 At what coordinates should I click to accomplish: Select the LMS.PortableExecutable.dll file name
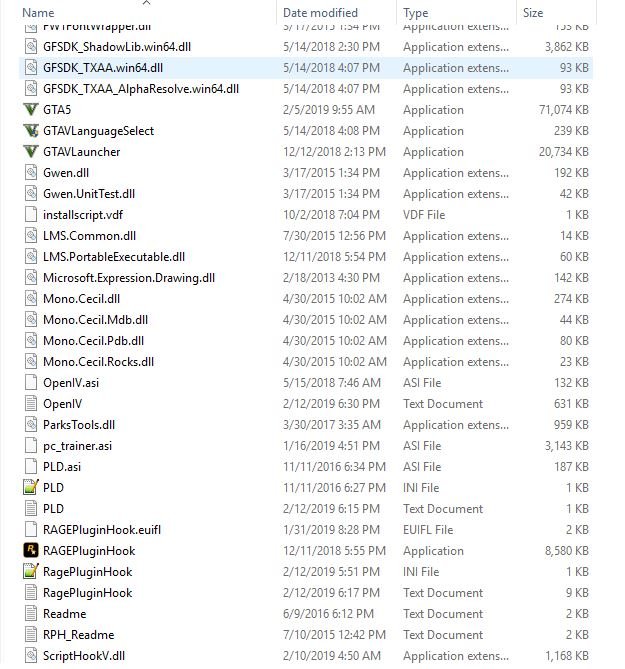(114, 257)
